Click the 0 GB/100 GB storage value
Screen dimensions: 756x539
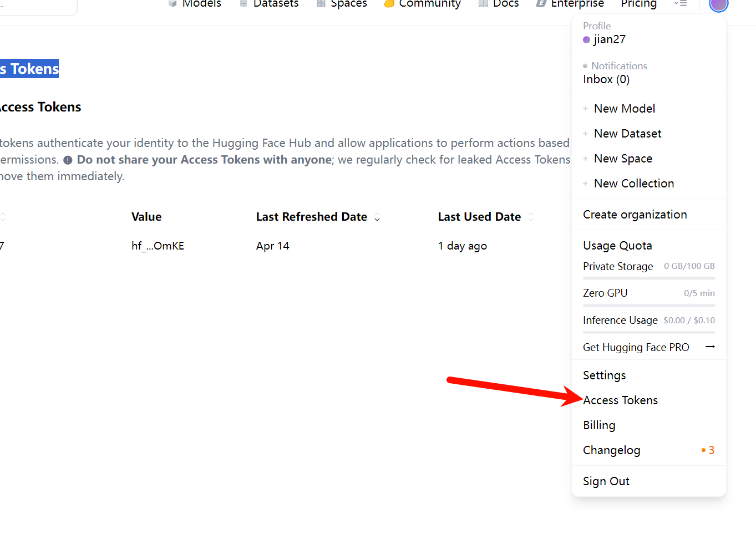coord(689,266)
